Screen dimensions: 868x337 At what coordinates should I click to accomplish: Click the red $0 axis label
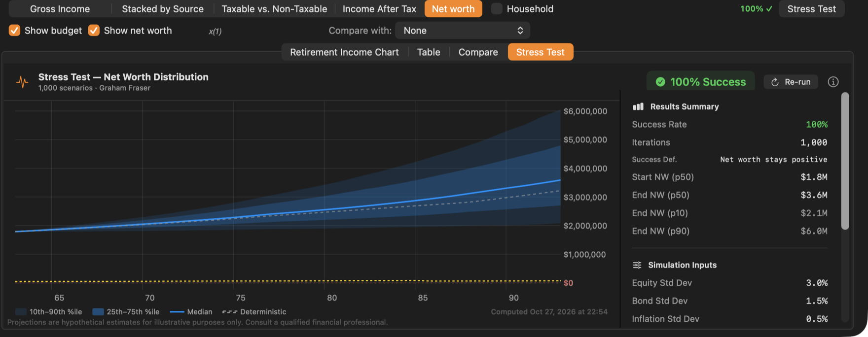[568, 283]
